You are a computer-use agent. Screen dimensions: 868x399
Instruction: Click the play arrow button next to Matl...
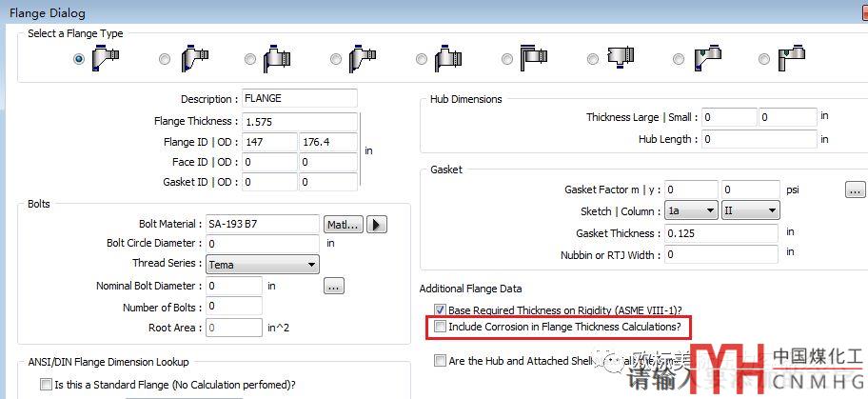[x=377, y=225]
